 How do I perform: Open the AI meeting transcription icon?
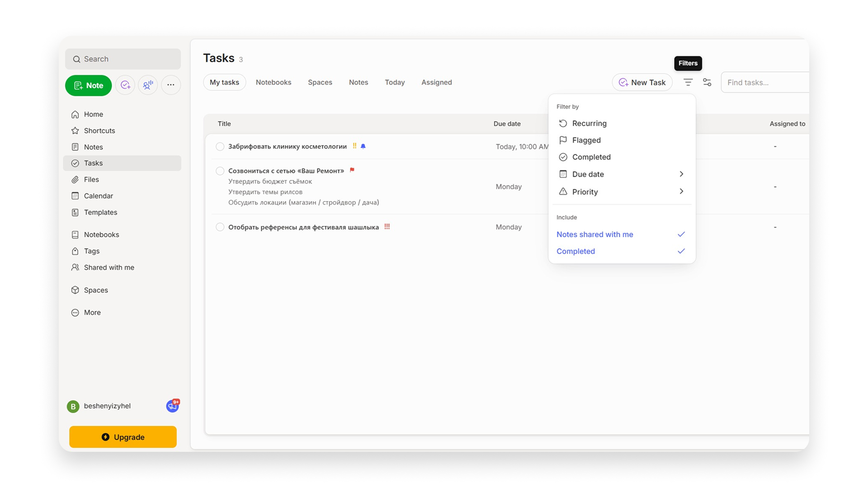(x=148, y=85)
